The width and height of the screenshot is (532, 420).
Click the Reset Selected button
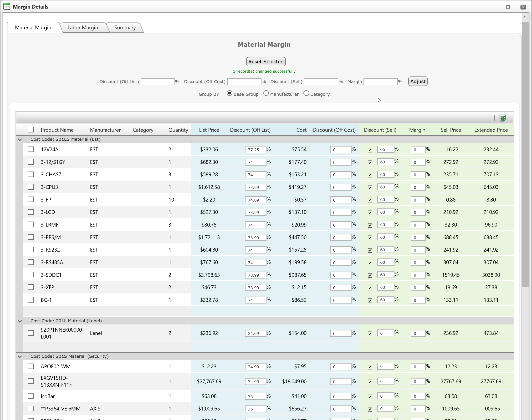266,61
